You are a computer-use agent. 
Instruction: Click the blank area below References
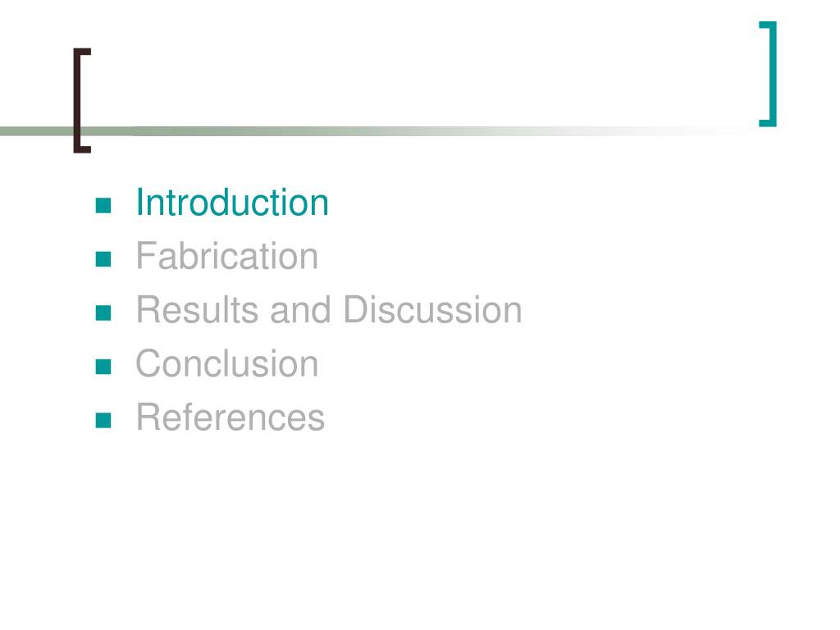point(420,531)
